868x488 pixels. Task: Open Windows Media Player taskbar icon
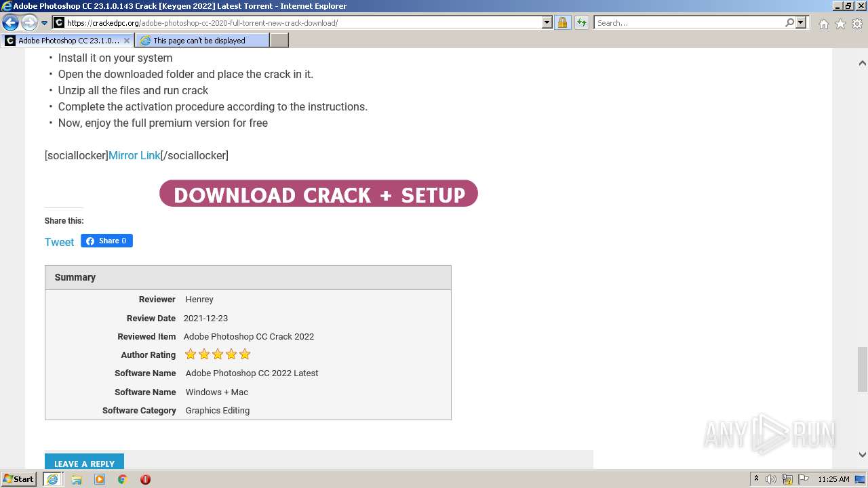point(100,479)
